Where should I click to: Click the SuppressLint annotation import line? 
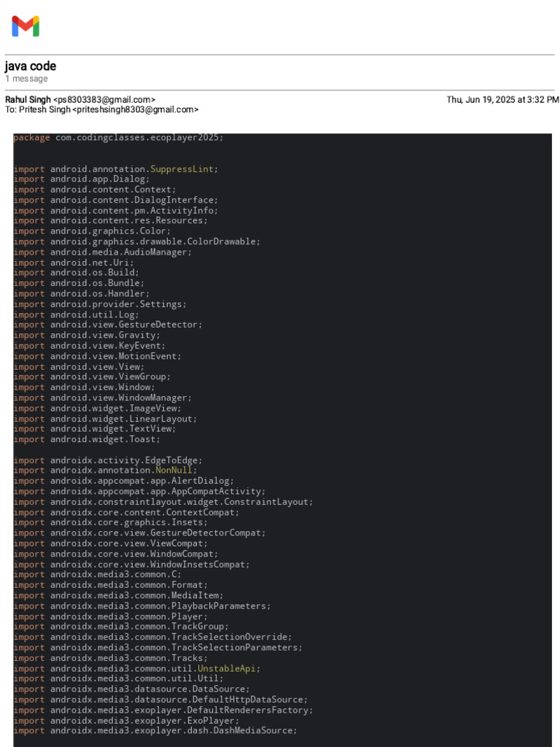[115, 169]
